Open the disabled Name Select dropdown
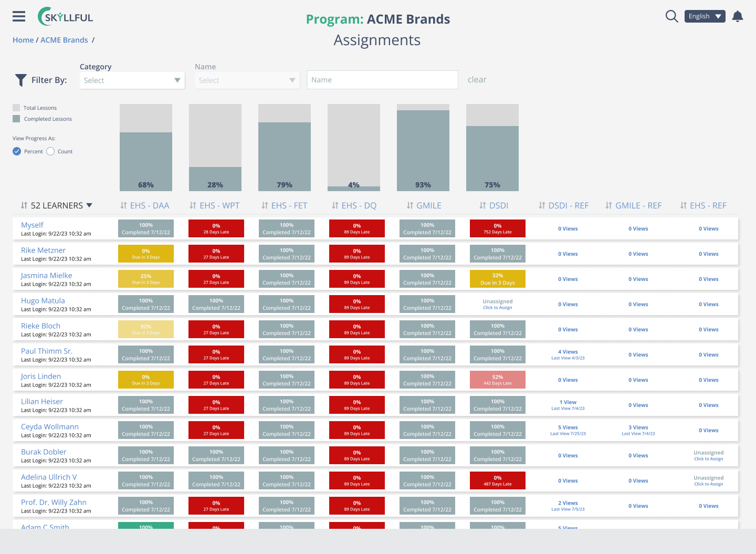 pos(247,80)
